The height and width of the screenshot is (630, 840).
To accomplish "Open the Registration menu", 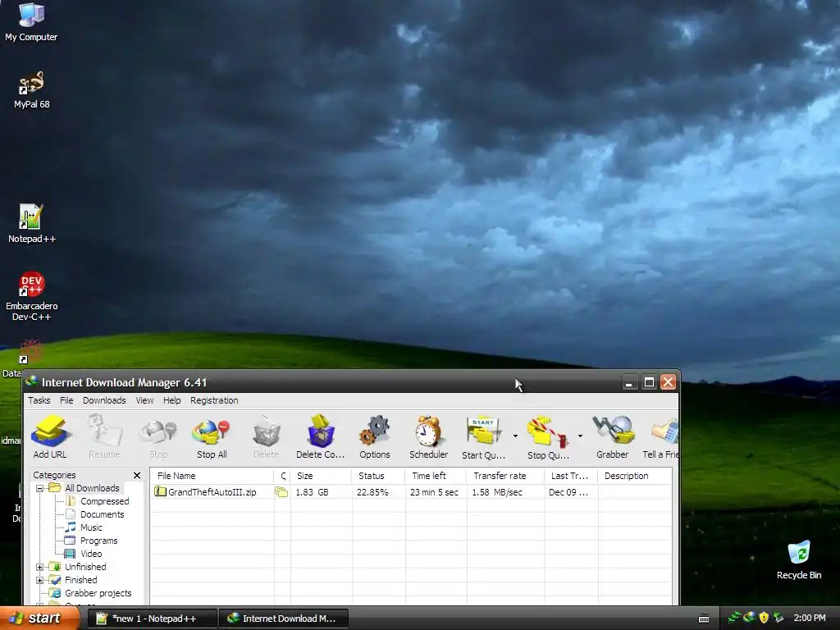I will tap(214, 400).
